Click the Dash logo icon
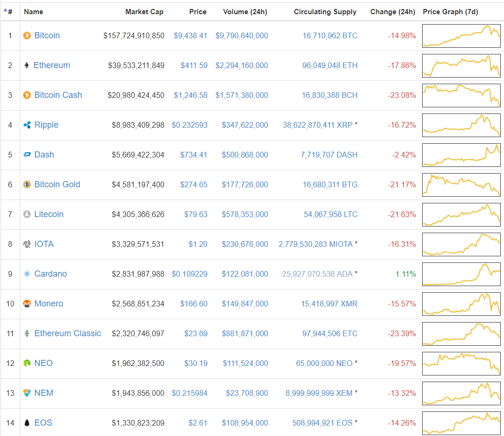Image resolution: width=504 pixels, height=436 pixels. click(27, 155)
